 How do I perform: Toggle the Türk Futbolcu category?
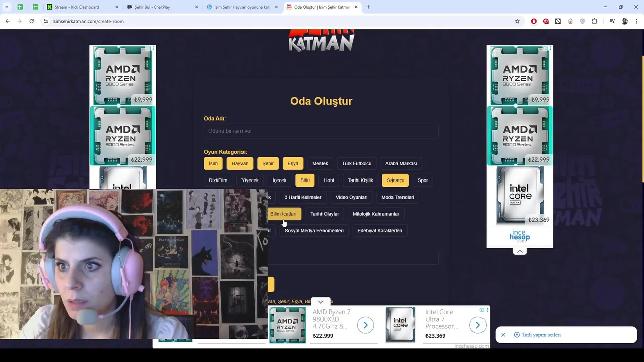coord(357,163)
